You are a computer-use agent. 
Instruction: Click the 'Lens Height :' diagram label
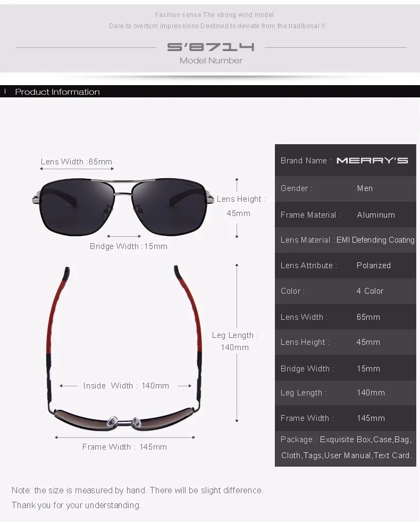click(241, 199)
